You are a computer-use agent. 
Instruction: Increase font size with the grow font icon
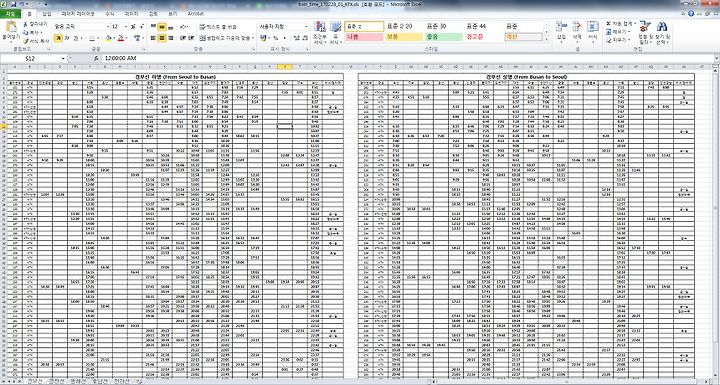(133, 27)
